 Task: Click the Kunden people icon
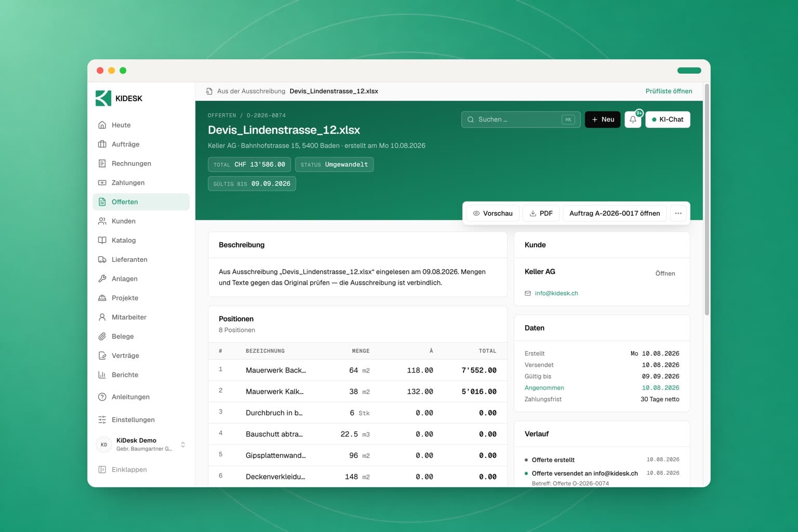coord(102,221)
